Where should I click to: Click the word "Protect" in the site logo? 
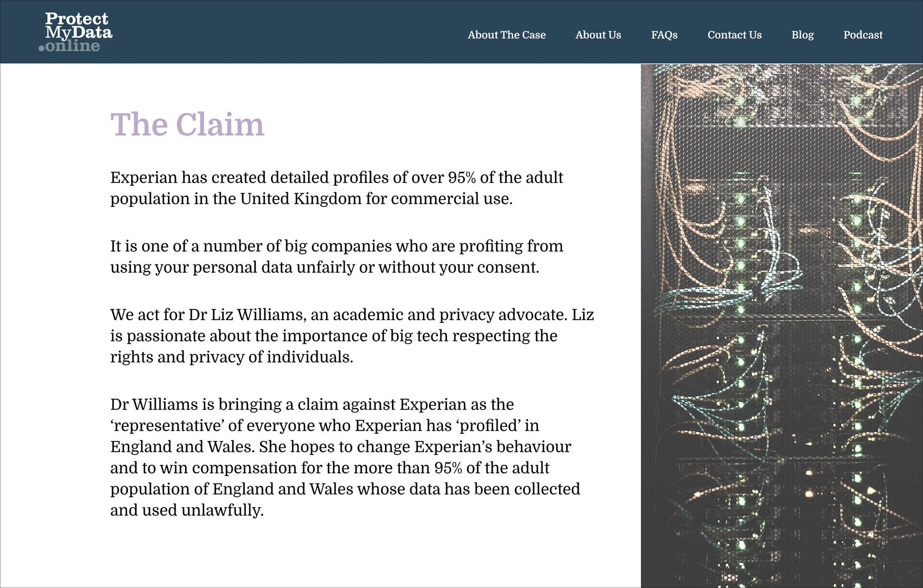(76, 19)
